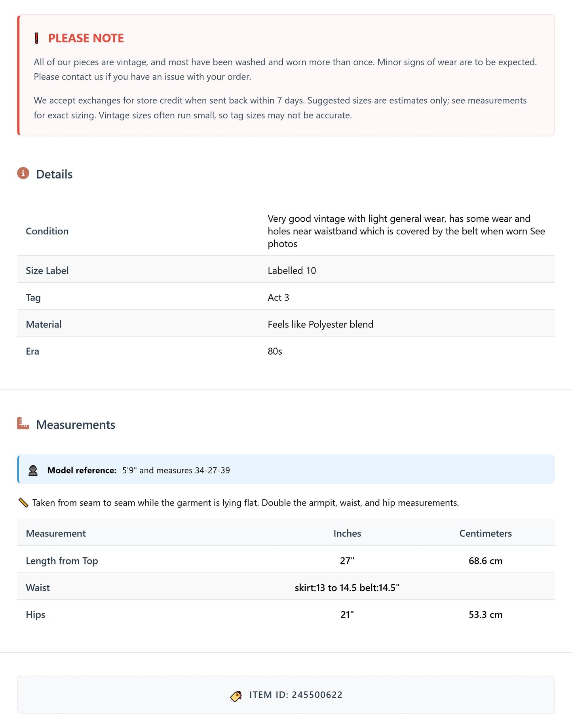Click the model measurements 34-27-39 text
The image size is (572, 728).
pos(212,470)
